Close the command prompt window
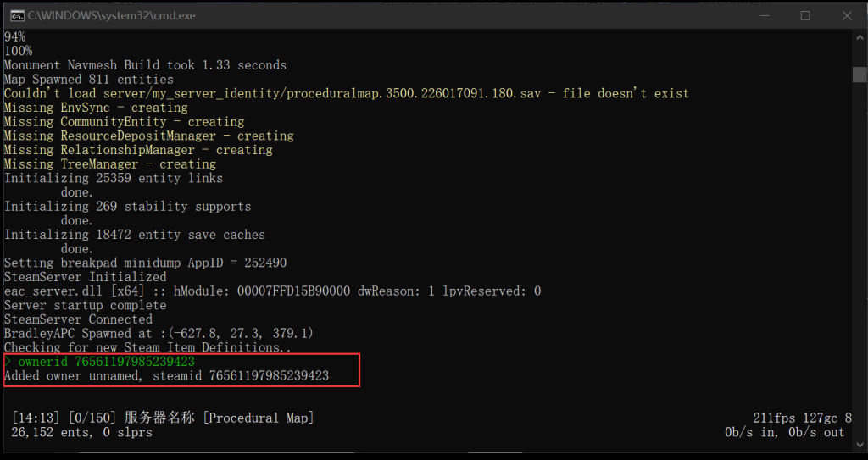868x460 pixels. click(x=847, y=15)
